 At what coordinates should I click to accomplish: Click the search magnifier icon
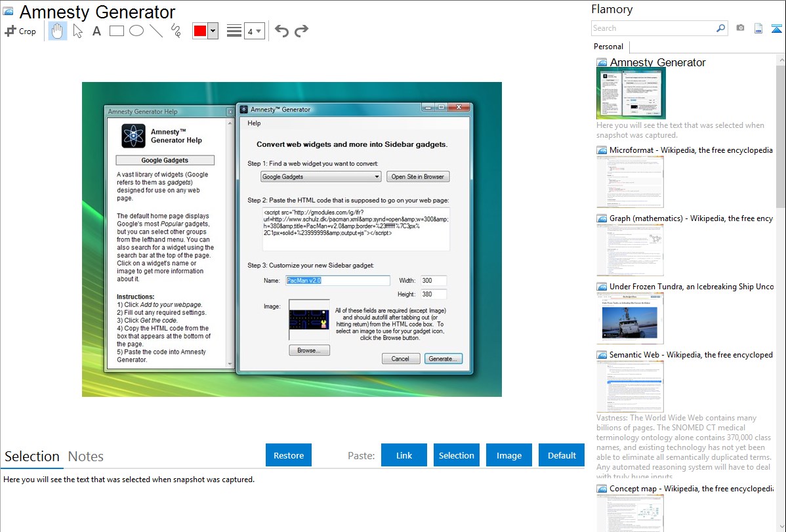(721, 29)
